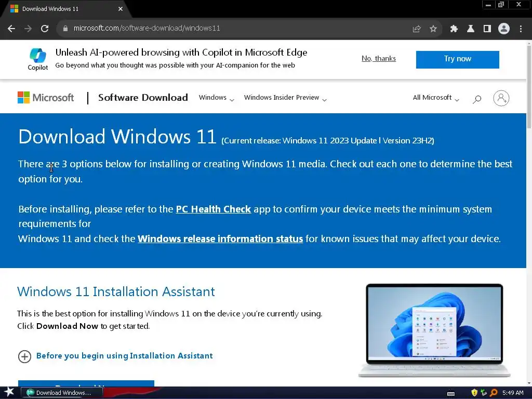Expand Before you begin using Installation Assistant
The image size is (532, 399).
115,356
